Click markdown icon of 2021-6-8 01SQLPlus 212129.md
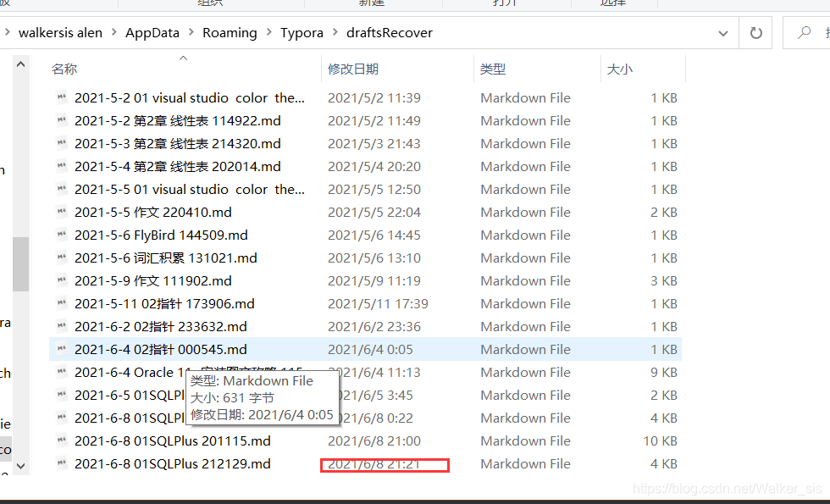 click(x=62, y=464)
